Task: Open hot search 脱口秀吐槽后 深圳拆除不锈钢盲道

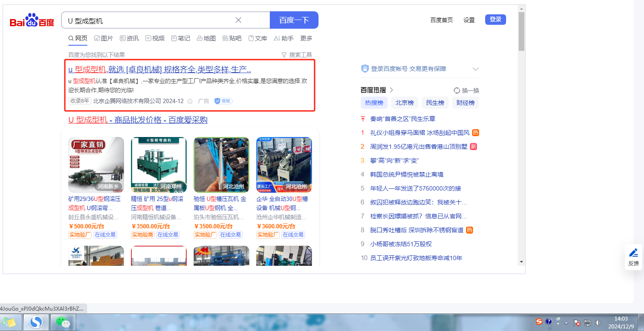Action: 417,230
